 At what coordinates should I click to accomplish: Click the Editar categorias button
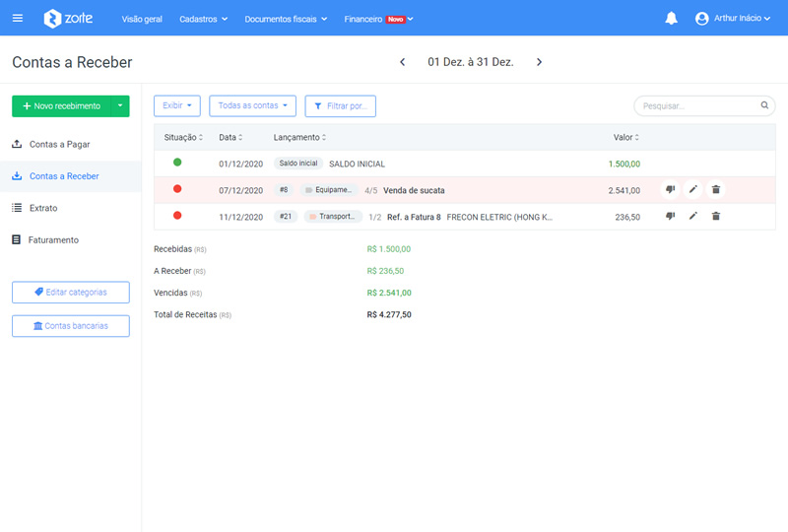71,293
